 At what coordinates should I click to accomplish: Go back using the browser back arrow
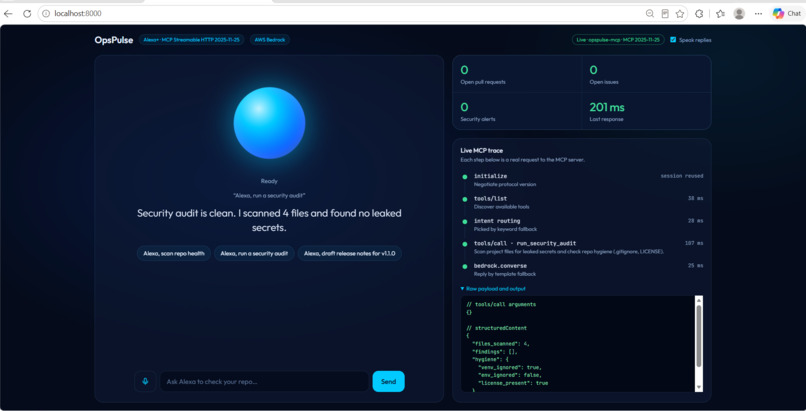pyautogui.click(x=8, y=14)
